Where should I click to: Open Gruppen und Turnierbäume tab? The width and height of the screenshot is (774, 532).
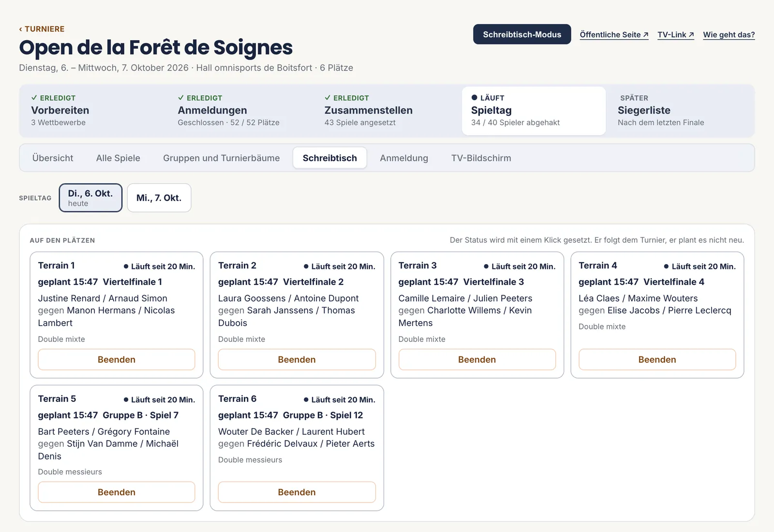pos(221,158)
